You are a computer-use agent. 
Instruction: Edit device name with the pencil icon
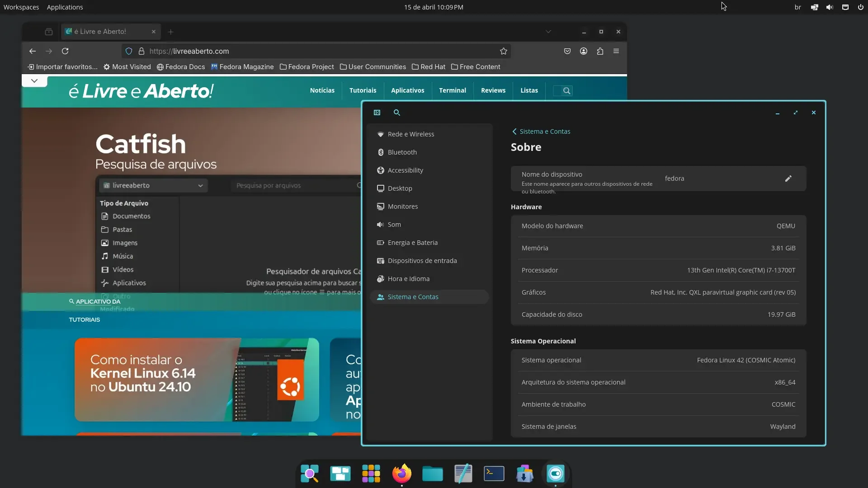coord(788,178)
